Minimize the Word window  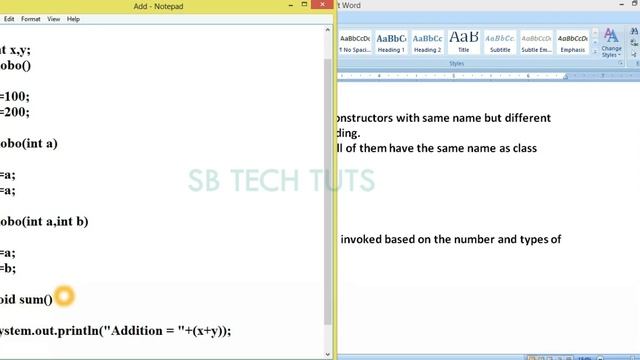pos(622,4)
